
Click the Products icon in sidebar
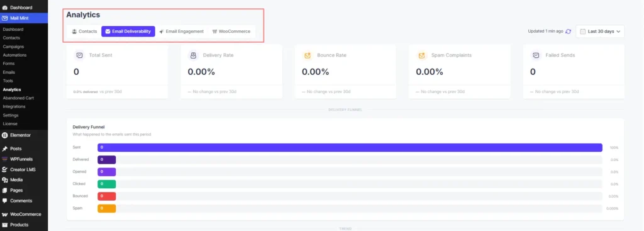pyautogui.click(x=5, y=225)
